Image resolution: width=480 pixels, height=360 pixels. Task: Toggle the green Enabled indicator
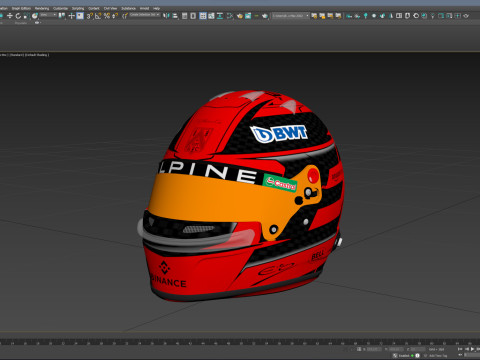pyautogui.click(x=412, y=356)
